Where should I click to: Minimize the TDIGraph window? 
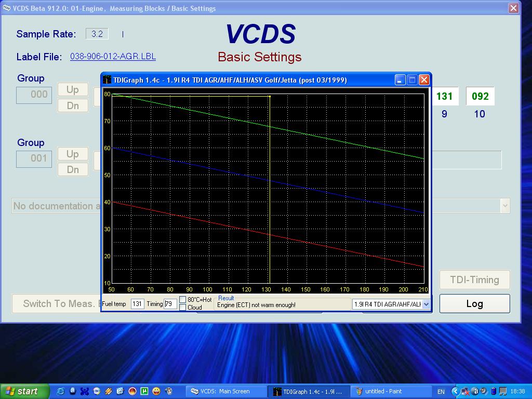[400, 80]
